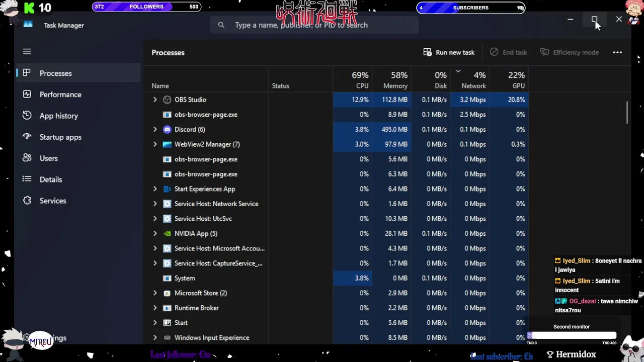644x362 pixels.
Task: Expand the Microsoft Store (2) group
Action: point(155,293)
